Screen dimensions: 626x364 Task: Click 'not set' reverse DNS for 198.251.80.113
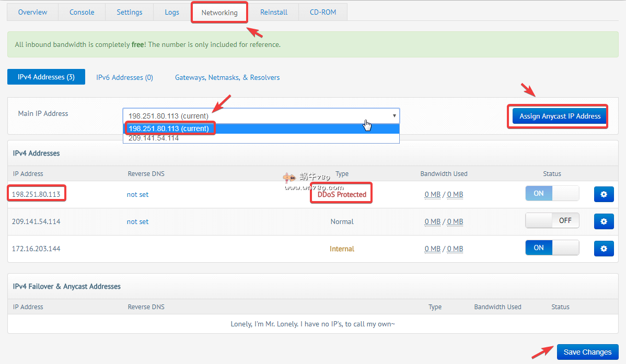coord(137,194)
